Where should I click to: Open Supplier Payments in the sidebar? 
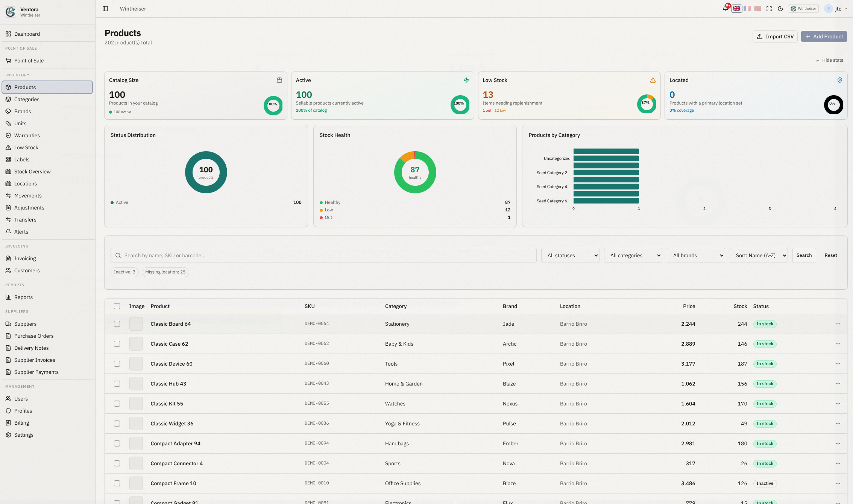36,372
